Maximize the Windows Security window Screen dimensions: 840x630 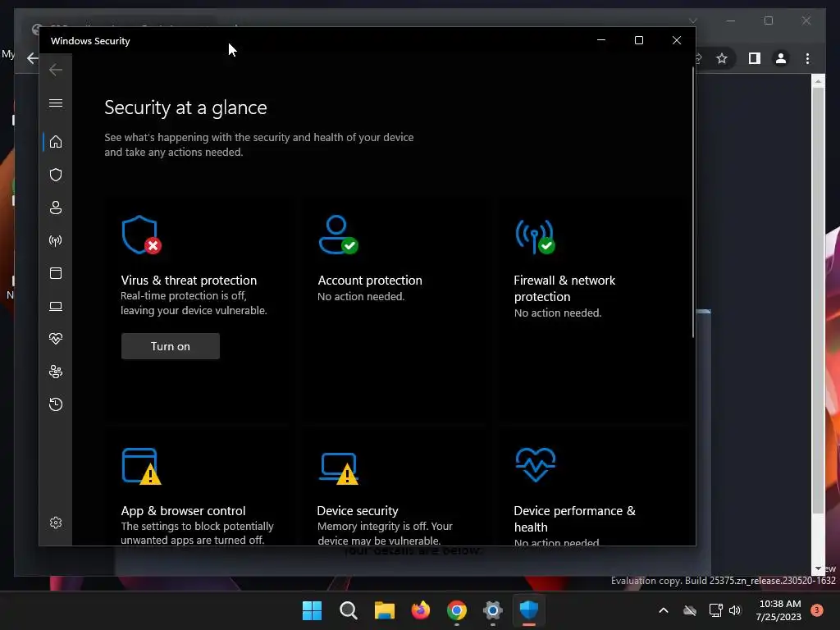638,40
